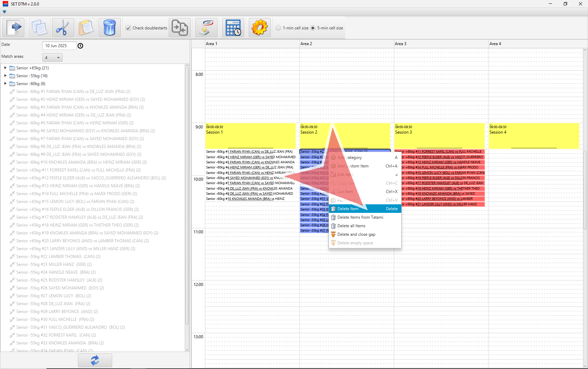
Task: Click the trash bin delete icon
Action: click(x=109, y=28)
